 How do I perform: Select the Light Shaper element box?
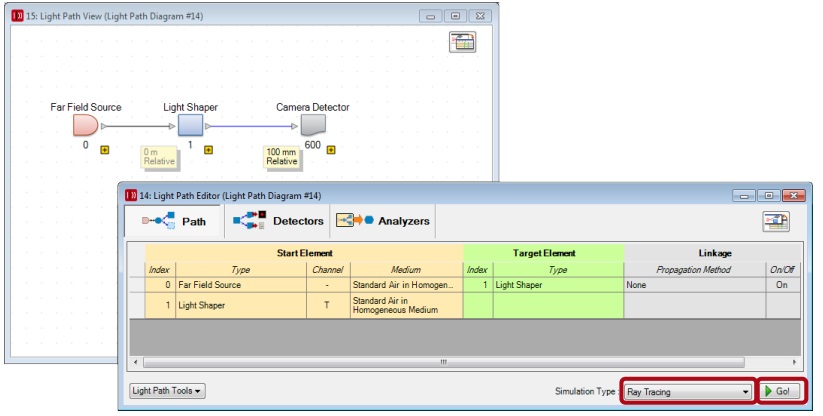pyautogui.click(x=190, y=126)
